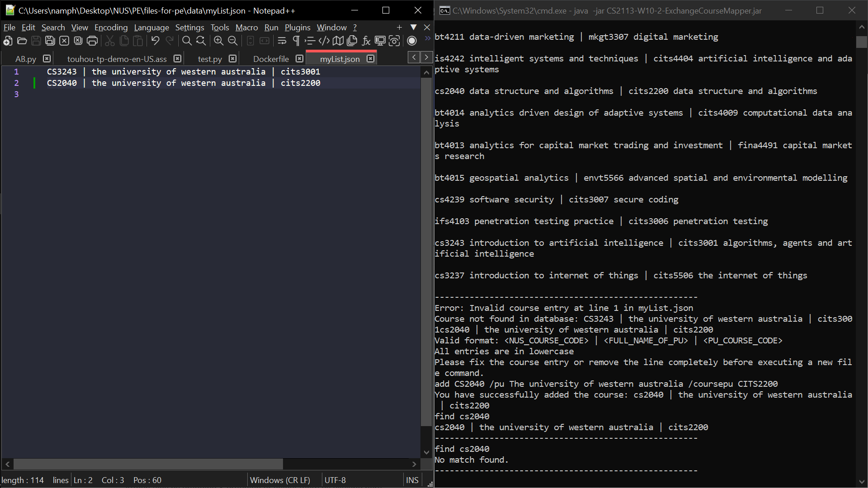The height and width of the screenshot is (488, 868).
Task: Open the Function List fx icon
Action: (x=366, y=41)
